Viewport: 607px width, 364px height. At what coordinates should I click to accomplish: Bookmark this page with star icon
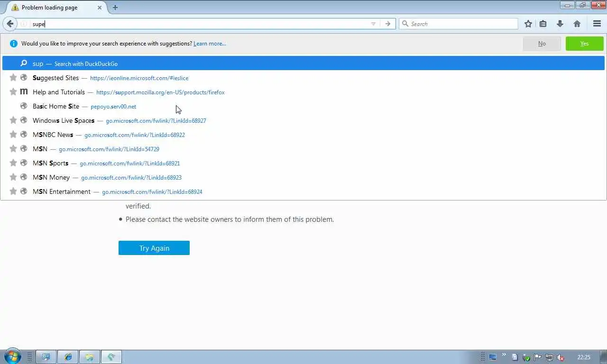click(x=528, y=24)
